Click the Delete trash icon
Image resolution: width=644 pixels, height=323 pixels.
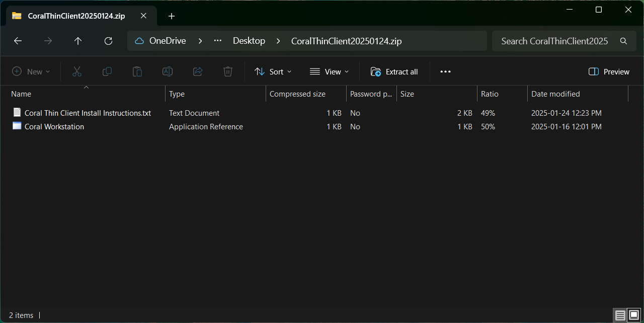pyautogui.click(x=228, y=72)
